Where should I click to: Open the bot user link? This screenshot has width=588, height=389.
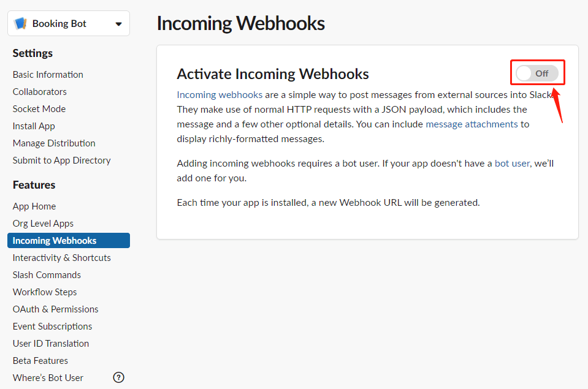coord(512,164)
